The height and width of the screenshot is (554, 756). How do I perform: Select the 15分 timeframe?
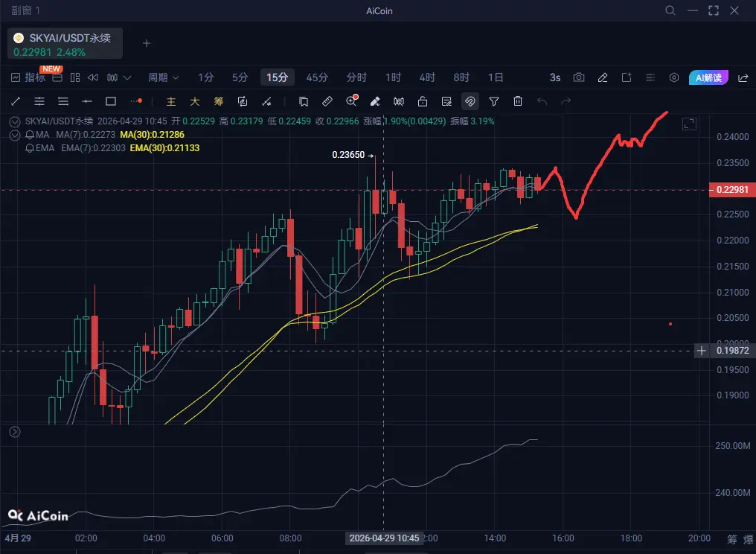pos(278,77)
